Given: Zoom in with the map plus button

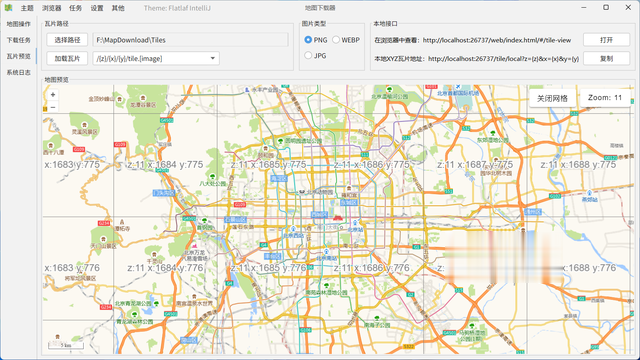Looking at the screenshot, I should coord(53,95).
